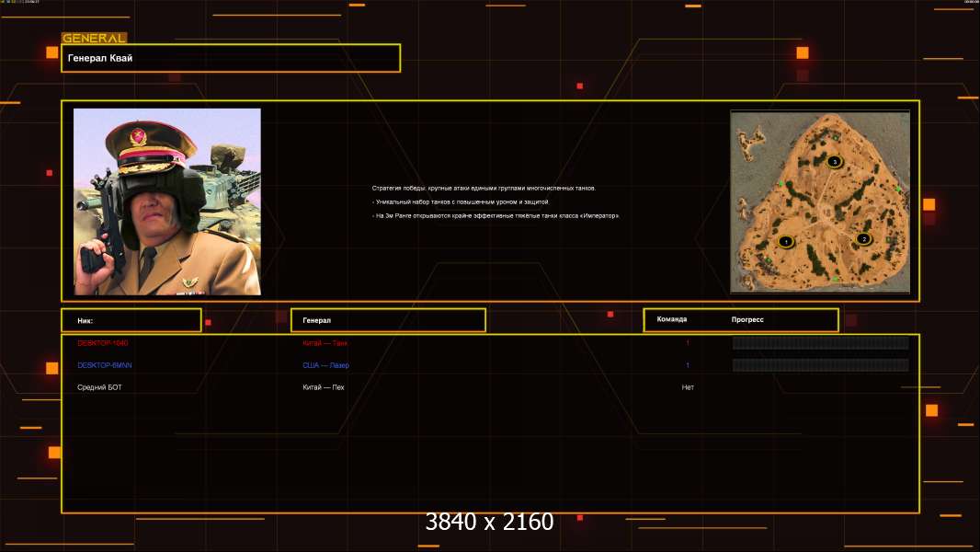This screenshot has width=980, height=552.
Task: Click the GENERAL logo label
Action: (95, 38)
